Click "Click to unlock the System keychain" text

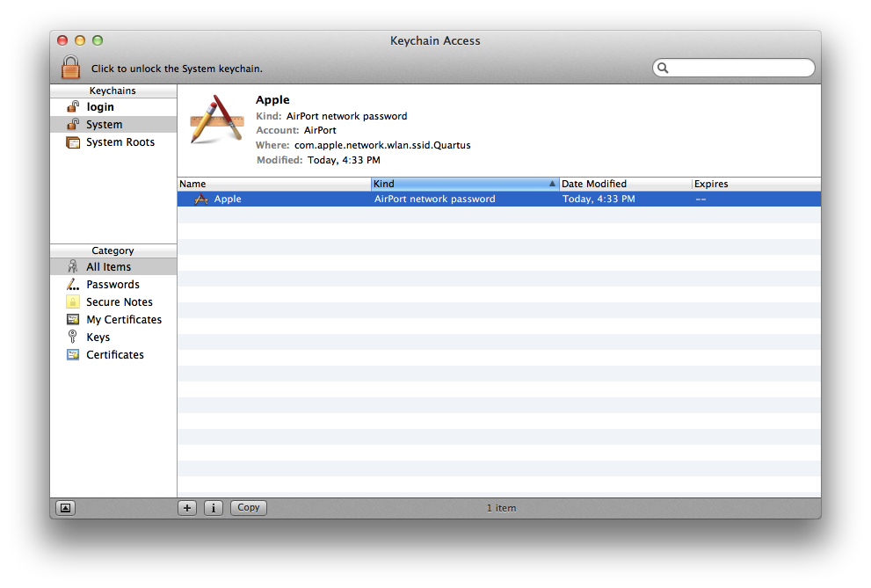click(177, 69)
